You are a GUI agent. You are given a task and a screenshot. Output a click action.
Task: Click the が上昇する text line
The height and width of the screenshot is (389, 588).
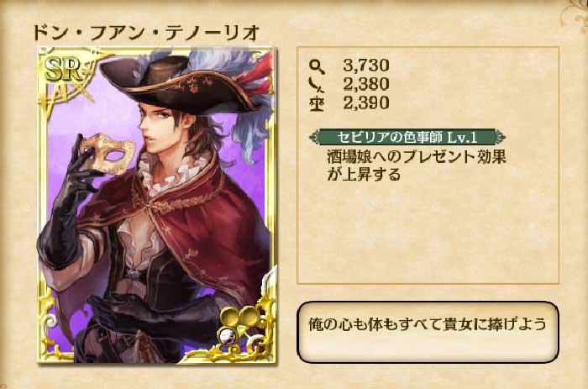[364, 175]
